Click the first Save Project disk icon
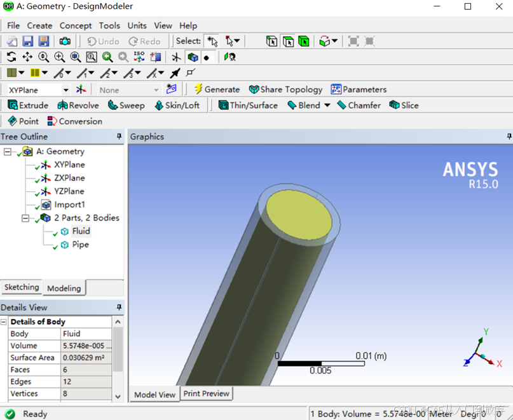The height and width of the screenshot is (420, 513). (x=28, y=41)
